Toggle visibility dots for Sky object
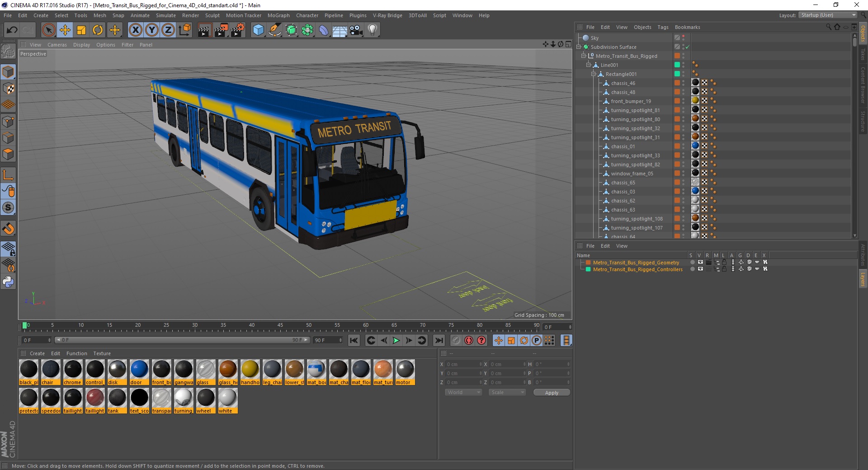This screenshot has height=470, width=868. pyautogui.click(x=683, y=38)
